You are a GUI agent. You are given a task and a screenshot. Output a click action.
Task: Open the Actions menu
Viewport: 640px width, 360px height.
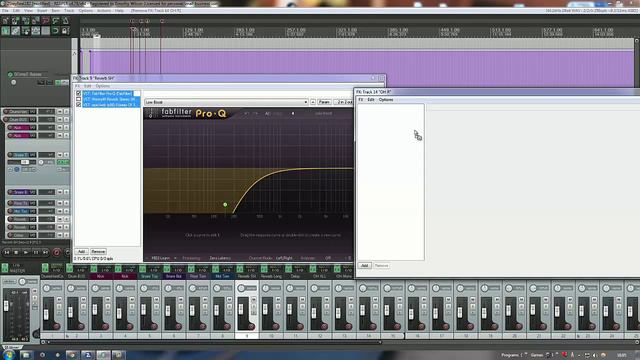coord(104,11)
